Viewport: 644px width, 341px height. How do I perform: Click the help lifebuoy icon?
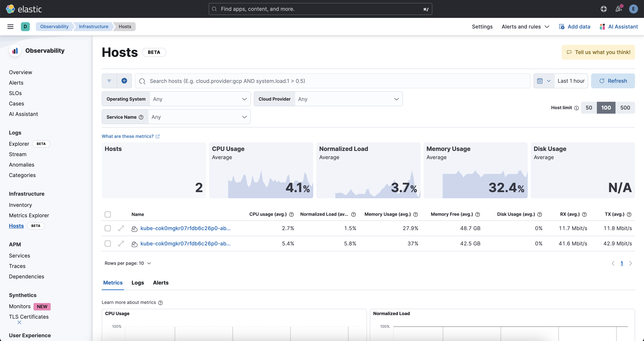click(604, 9)
